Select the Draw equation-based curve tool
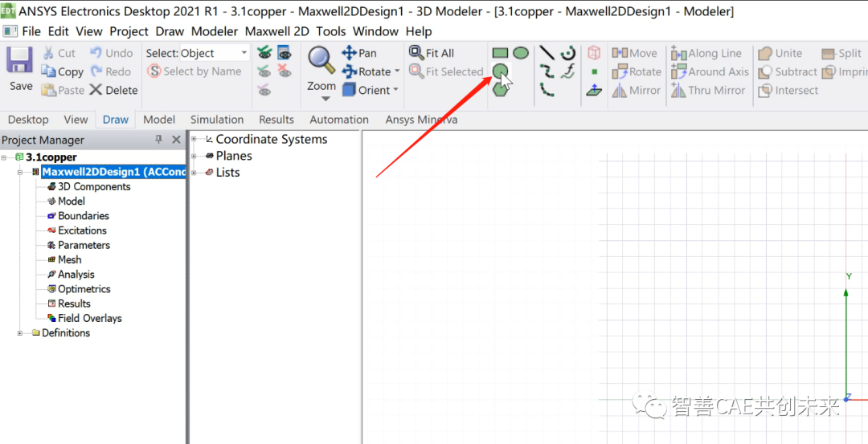The image size is (868, 444). pyautogui.click(x=568, y=71)
